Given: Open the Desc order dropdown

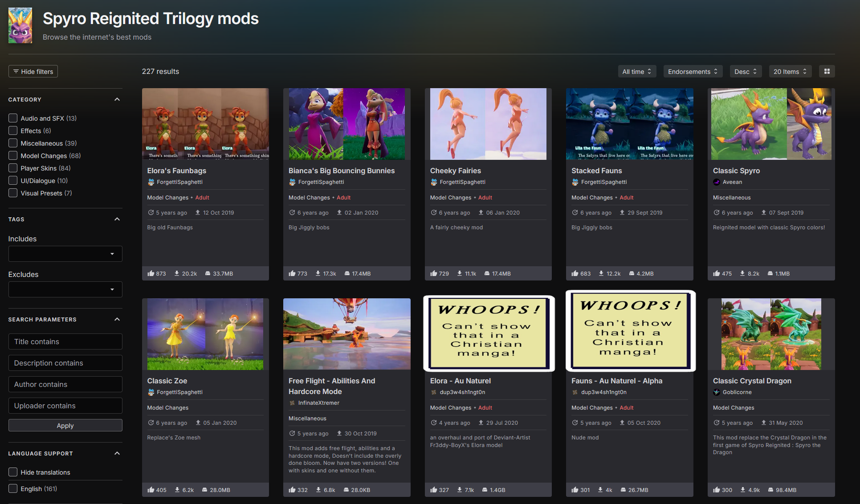Looking at the screenshot, I should click(x=746, y=71).
